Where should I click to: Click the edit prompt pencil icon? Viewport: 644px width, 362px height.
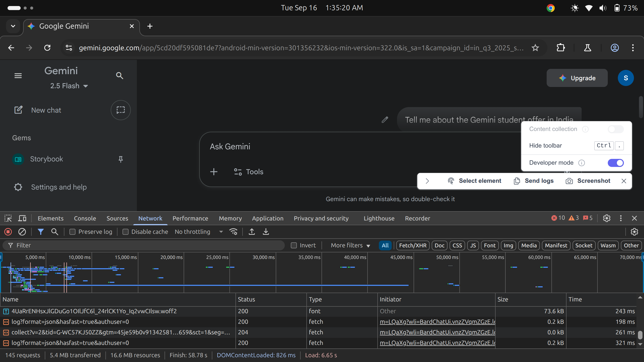coord(385,120)
